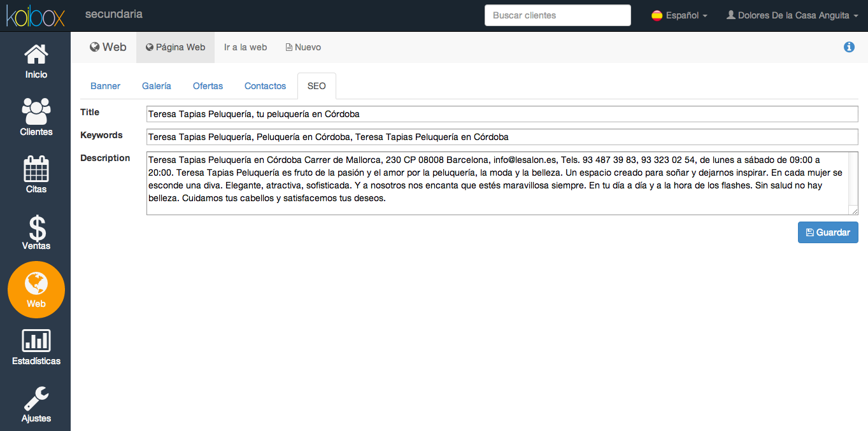Click Ir a la web link
Image resolution: width=868 pixels, height=431 pixels.
(245, 47)
